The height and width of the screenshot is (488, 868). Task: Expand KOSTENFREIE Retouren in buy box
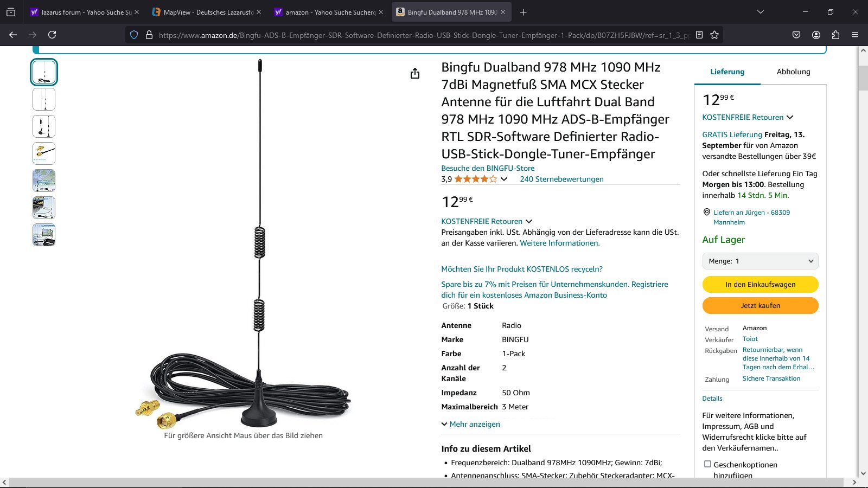click(748, 117)
